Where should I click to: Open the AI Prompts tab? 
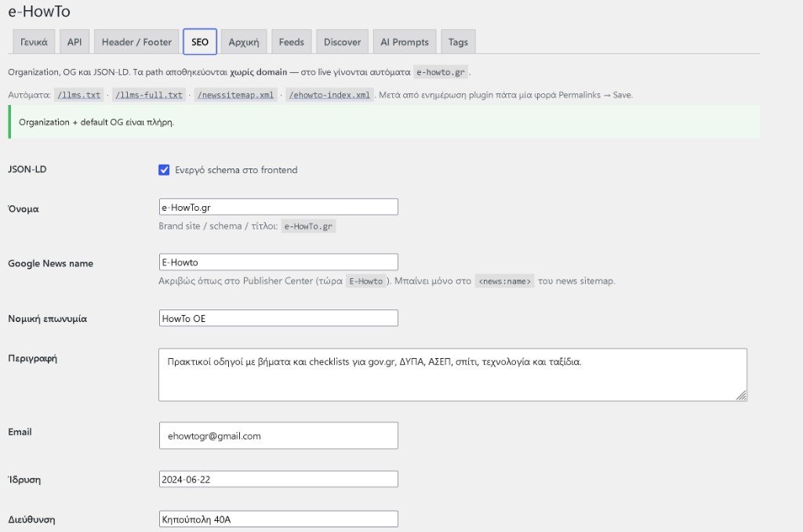pyautogui.click(x=405, y=42)
